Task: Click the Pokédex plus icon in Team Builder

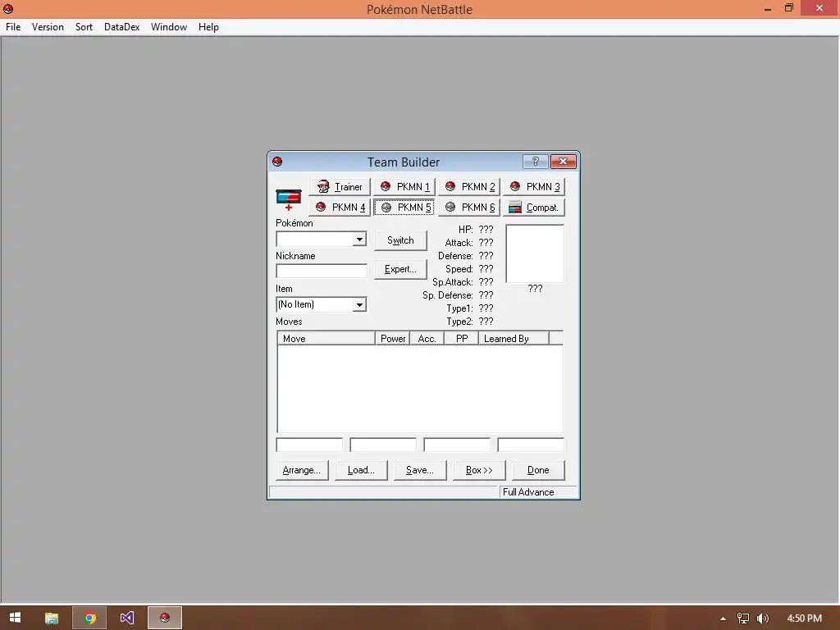Action: point(289,200)
